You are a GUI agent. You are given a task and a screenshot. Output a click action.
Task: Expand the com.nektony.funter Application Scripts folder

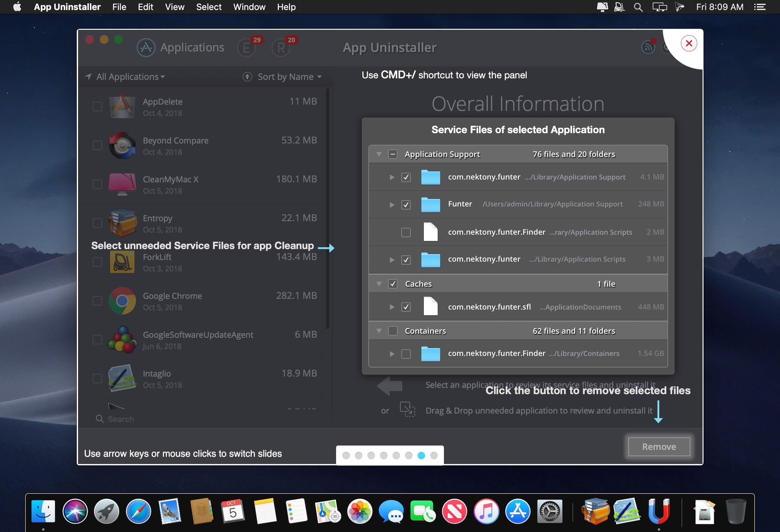pyautogui.click(x=392, y=260)
